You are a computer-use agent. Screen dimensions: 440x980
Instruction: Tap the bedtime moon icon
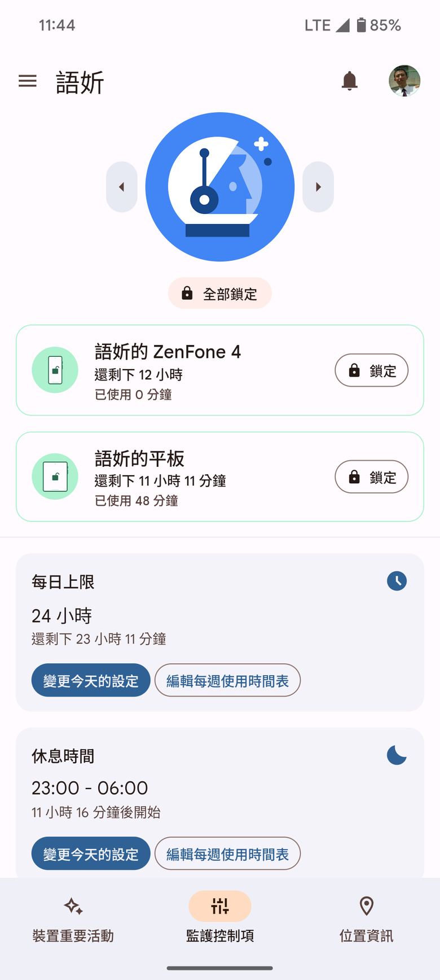click(397, 755)
